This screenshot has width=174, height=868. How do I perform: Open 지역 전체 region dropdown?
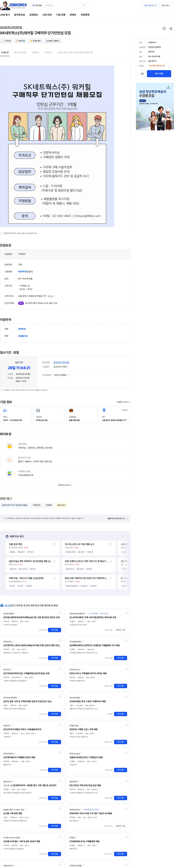(x=38, y=5)
